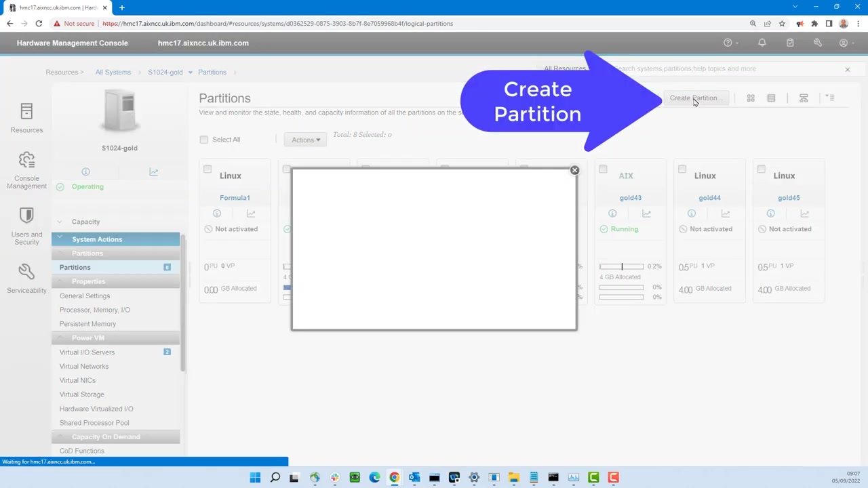Image resolution: width=868 pixels, height=488 pixels.
Task: Close the search bar with X
Action: click(x=847, y=69)
